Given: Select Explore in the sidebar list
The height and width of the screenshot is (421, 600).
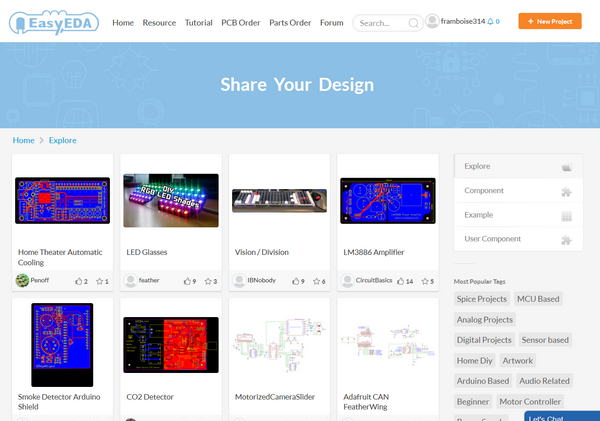Looking at the screenshot, I should 518,166.
